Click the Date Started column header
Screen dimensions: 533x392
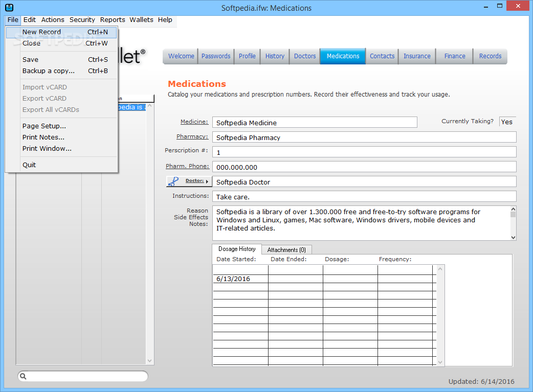point(236,259)
